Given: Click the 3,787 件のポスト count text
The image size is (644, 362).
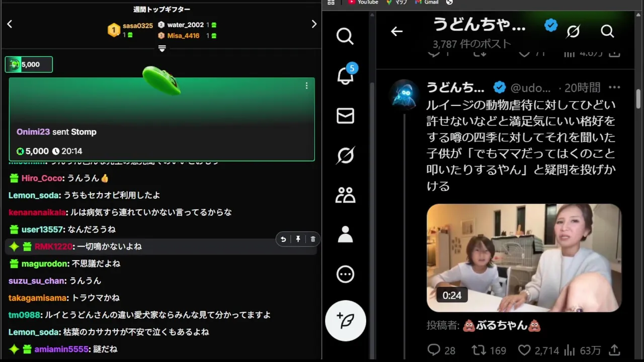Looking at the screenshot, I should (472, 44).
